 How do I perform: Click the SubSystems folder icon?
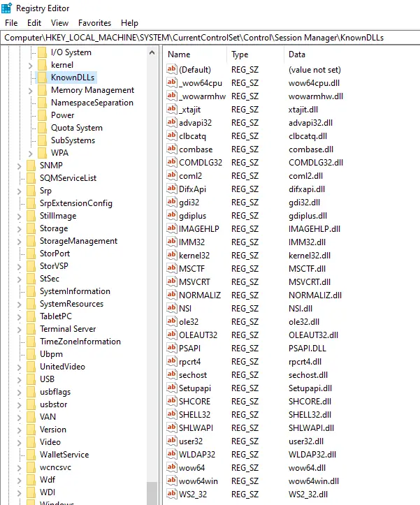(42, 140)
